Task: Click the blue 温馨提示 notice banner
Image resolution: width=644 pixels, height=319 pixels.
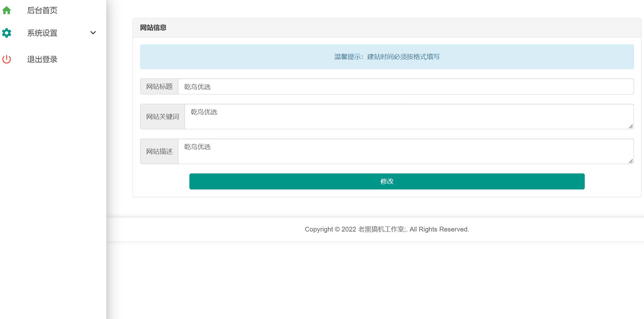Action: (x=387, y=57)
